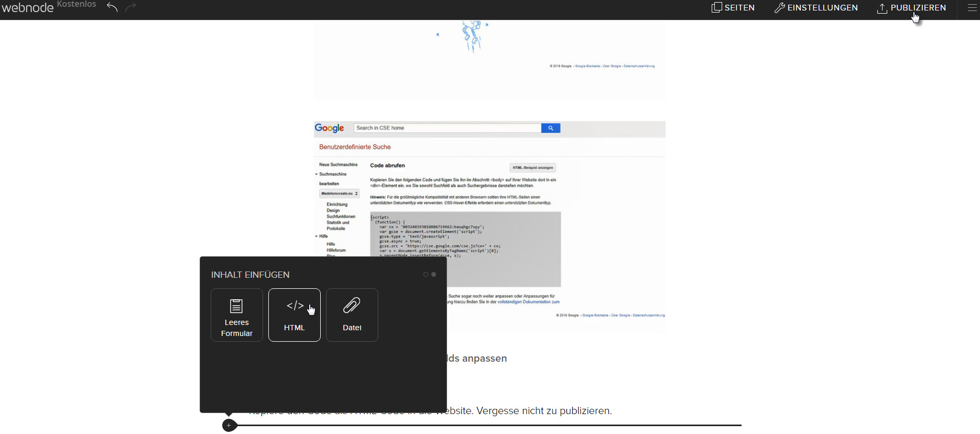
Task: Select first page dot in Inhalt einfügen
Action: (x=426, y=275)
